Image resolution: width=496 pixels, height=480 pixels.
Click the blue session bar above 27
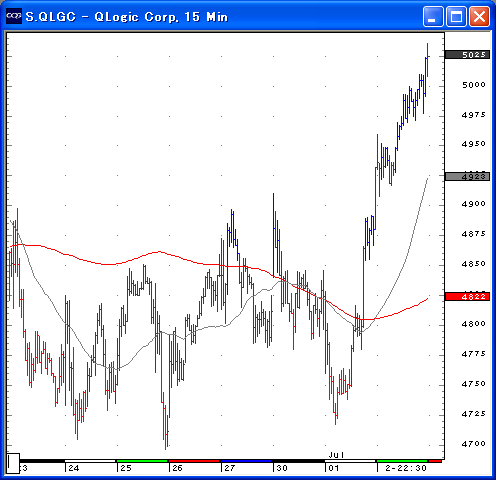[x=246, y=461]
